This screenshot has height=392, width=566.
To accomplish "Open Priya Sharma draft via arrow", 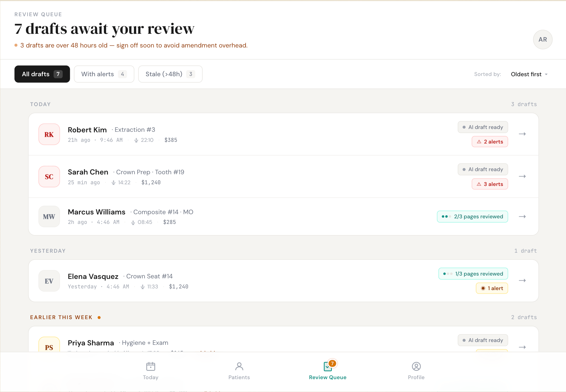I will click(522, 347).
